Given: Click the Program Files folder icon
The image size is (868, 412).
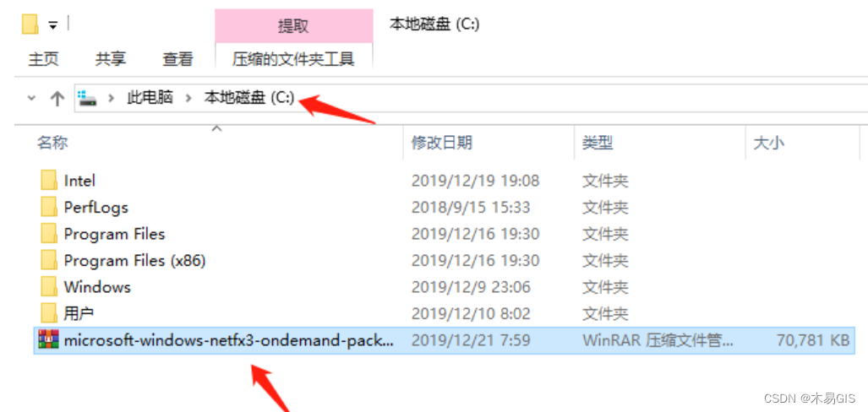Looking at the screenshot, I should pos(49,234).
